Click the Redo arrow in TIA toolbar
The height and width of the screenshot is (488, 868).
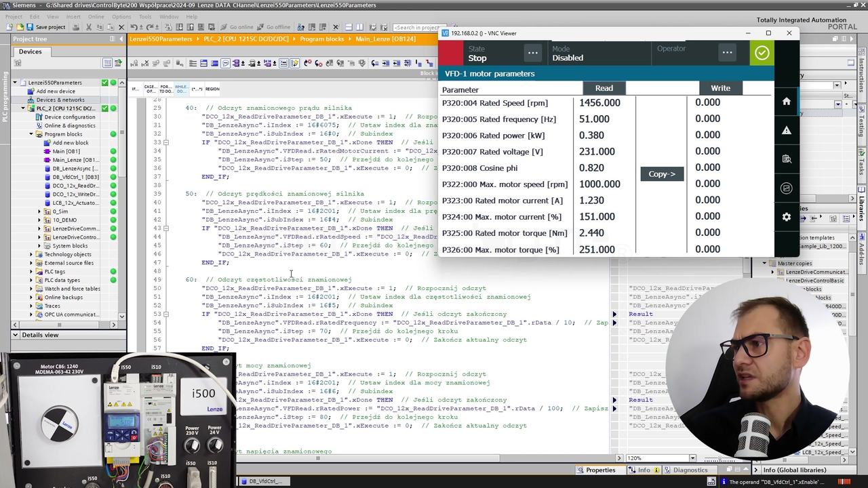pos(150,27)
